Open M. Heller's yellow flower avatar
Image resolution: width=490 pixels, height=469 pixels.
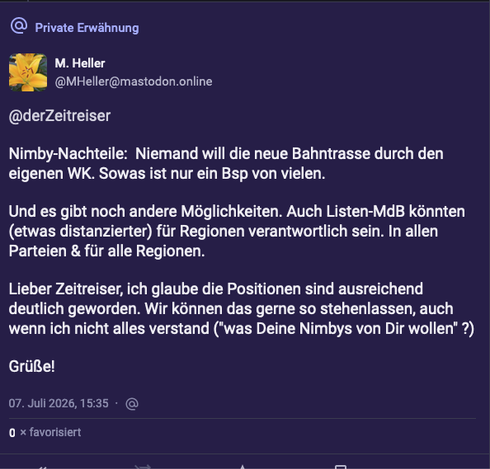[x=28, y=72]
